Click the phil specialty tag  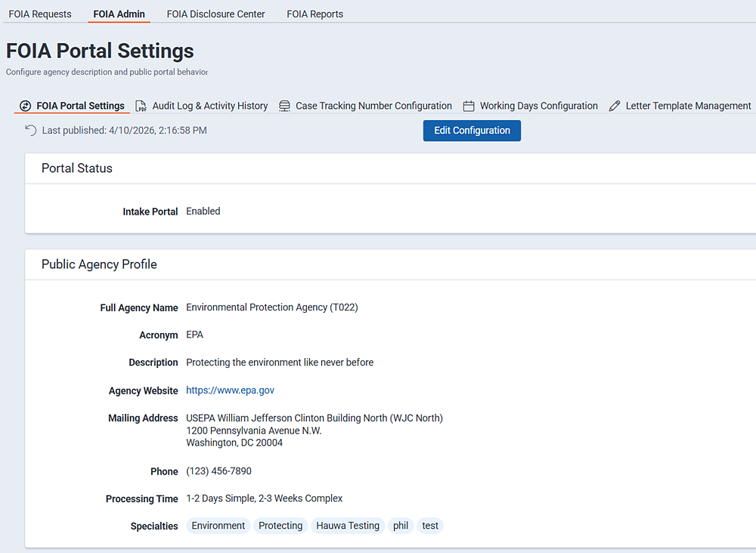400,525
